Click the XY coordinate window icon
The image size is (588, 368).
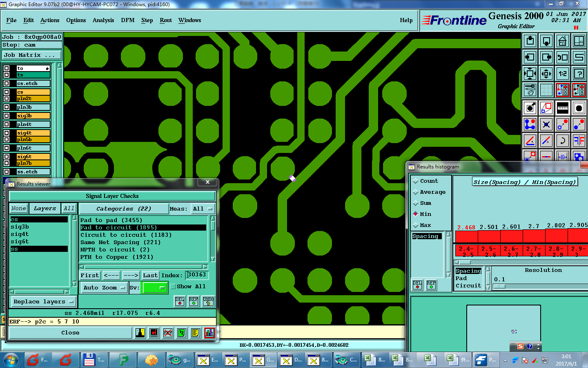579,41
